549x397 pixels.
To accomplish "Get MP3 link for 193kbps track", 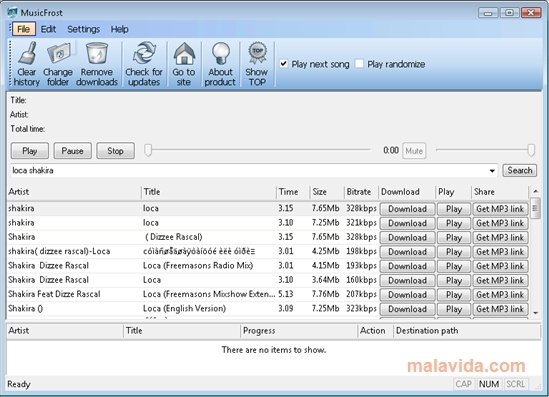I will pos(500,266).
